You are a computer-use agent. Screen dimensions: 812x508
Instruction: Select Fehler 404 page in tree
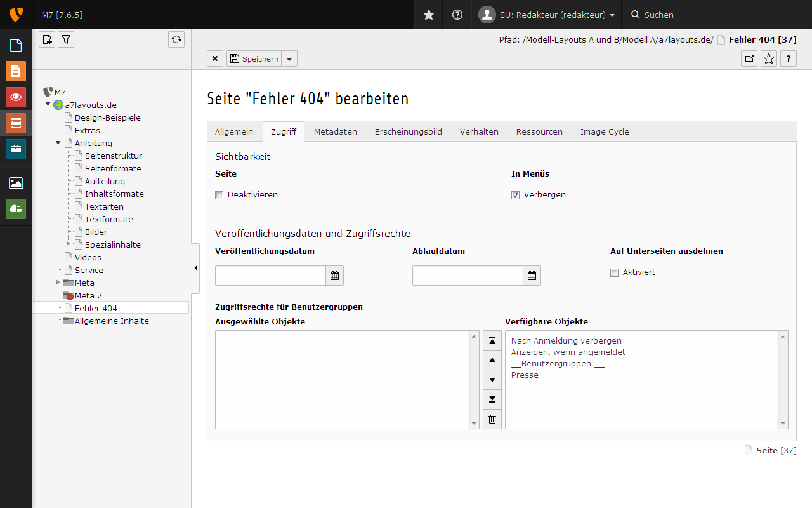(96, 308)
